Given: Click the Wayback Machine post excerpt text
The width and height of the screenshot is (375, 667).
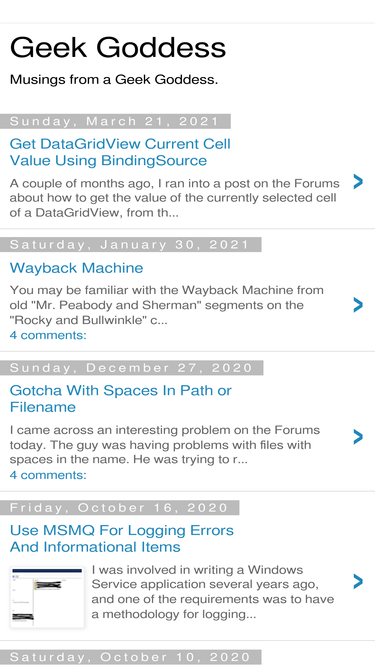Looking at the screenshot, I should click(x=167, y=305).
